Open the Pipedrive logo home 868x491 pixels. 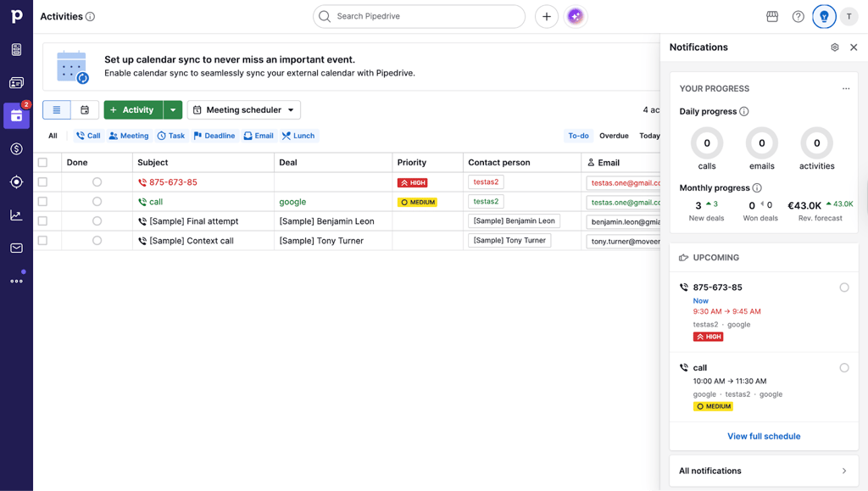17,16
